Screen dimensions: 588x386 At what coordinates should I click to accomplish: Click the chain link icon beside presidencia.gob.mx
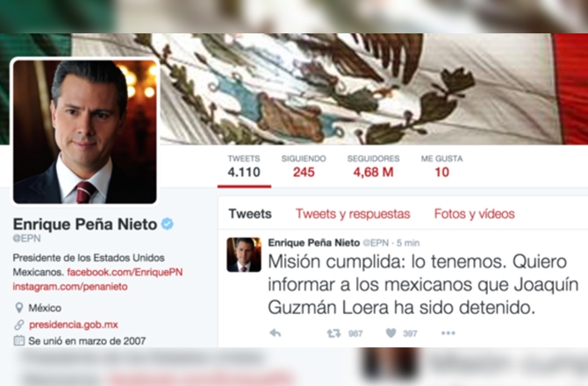coord(18,325)
